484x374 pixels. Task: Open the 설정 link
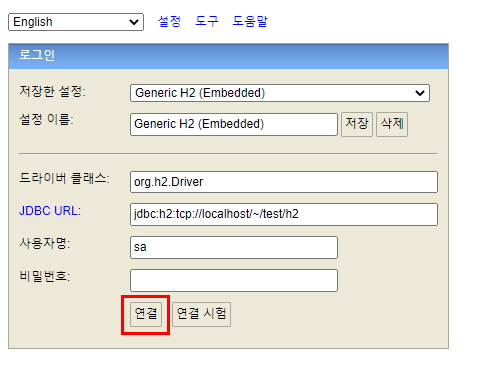169,21
